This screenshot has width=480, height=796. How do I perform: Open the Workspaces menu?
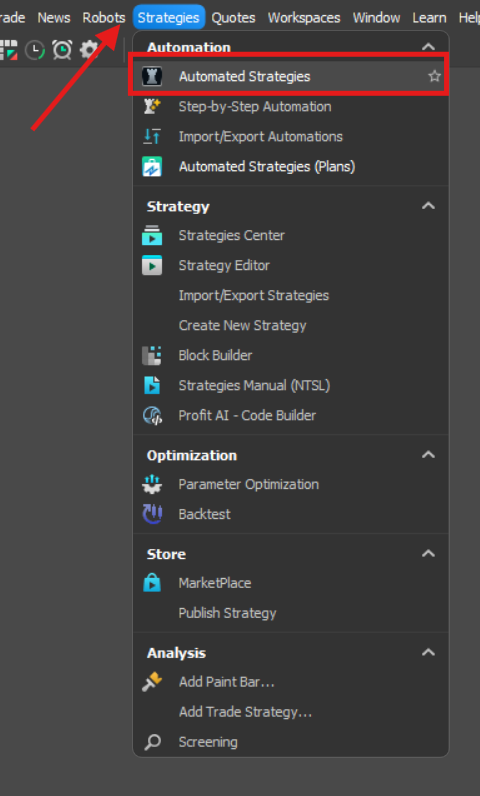(x=304, y=17)
